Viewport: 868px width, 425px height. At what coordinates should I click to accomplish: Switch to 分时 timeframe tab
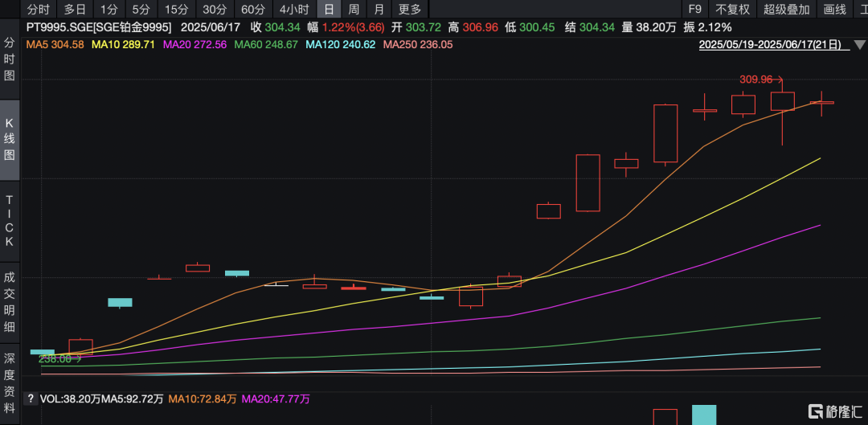point(39,9)
